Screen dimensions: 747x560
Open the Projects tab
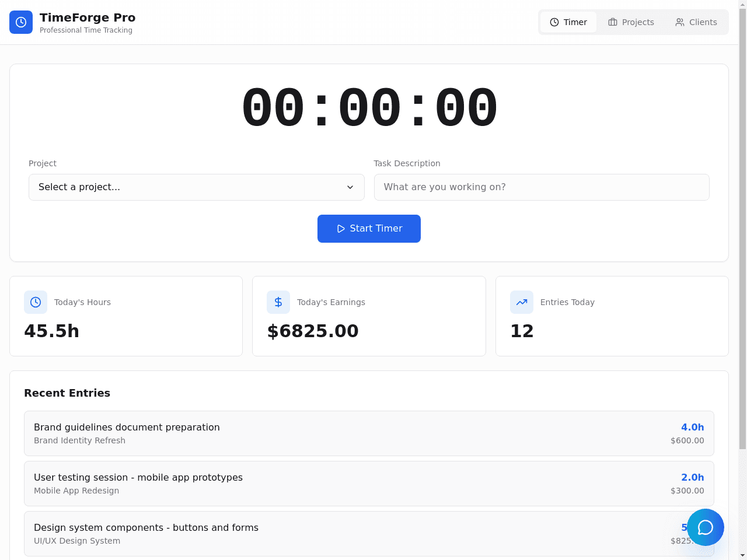pyautogui.click(x=631, y=22)
